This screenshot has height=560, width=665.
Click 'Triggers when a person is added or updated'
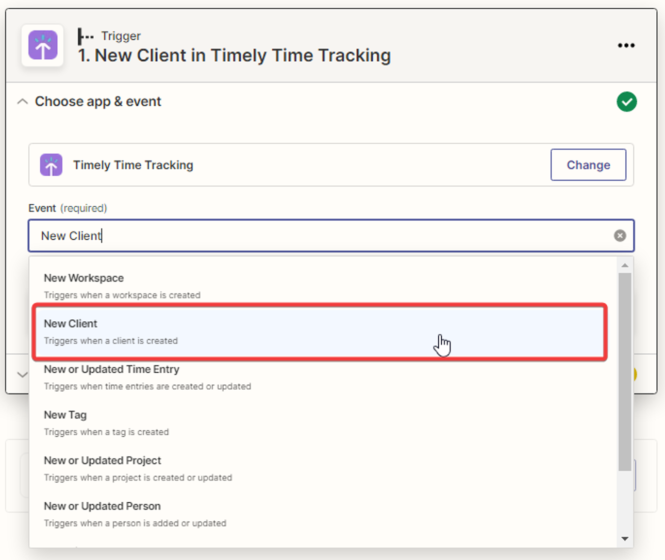135,523
